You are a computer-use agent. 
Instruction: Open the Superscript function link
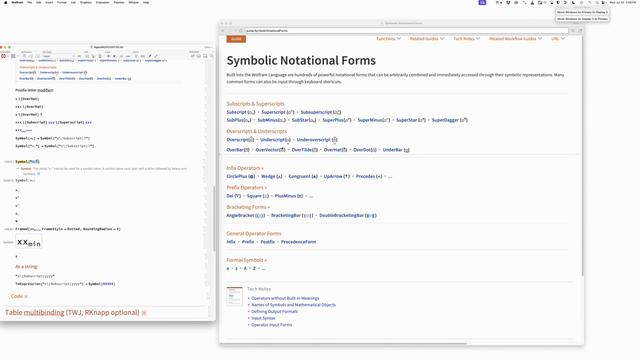[x=278, y=112]
